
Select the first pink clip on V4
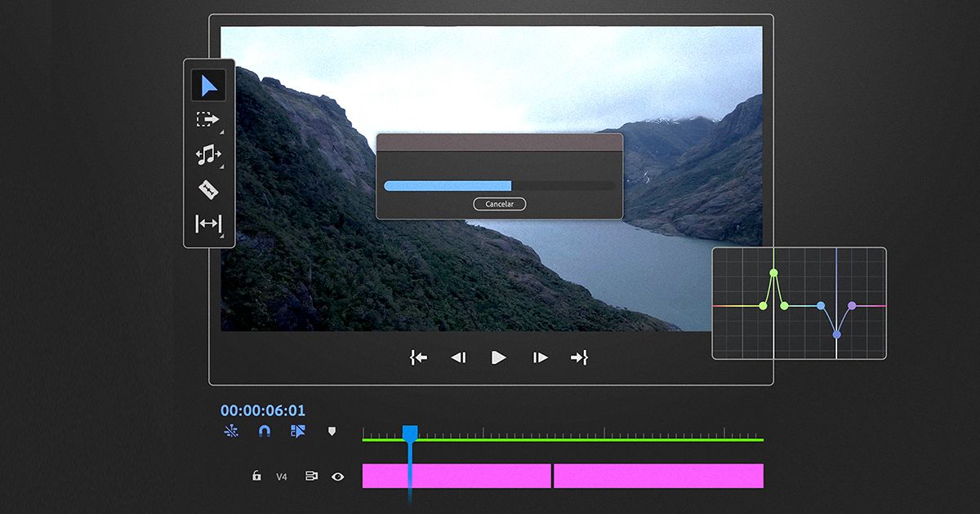(457, 476)
